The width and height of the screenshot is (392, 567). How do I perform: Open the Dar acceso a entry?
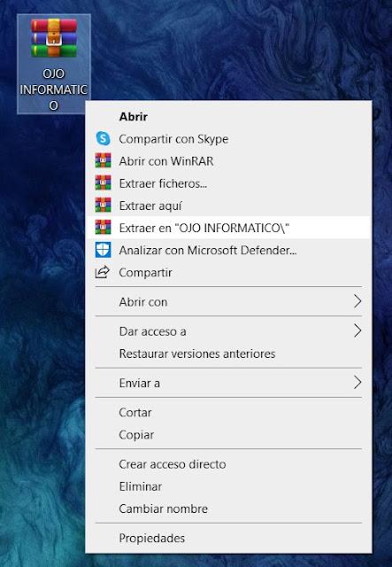coord(228,331)
